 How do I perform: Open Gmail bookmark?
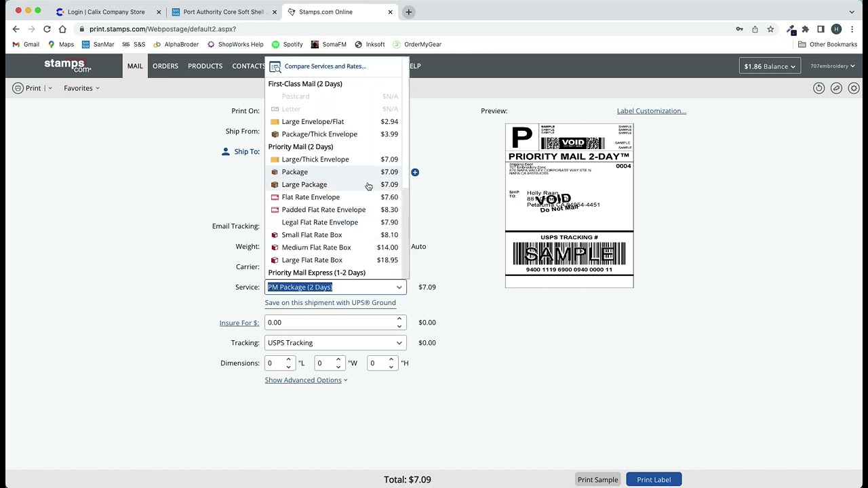(x=26, y=45)
